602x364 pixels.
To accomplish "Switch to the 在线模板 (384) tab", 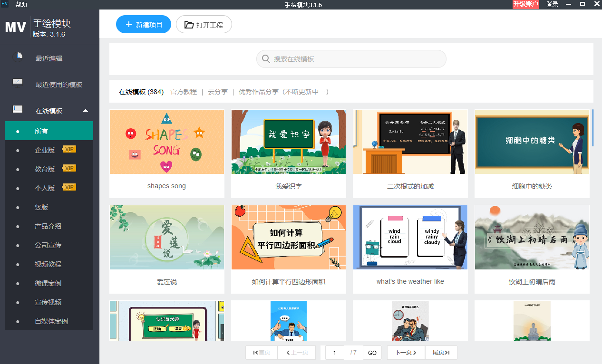I will point(141,92).
